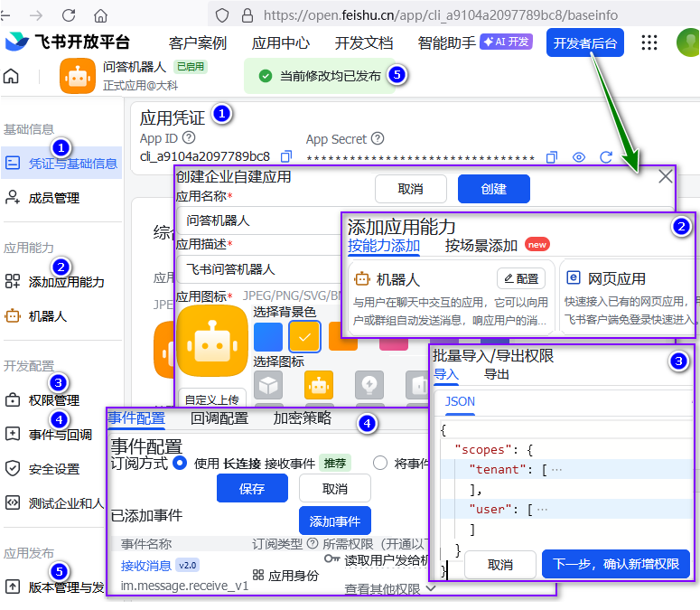Reload the page with browser refresh icon
Viewport: 700px width, 610px height.
click(69, 15)
